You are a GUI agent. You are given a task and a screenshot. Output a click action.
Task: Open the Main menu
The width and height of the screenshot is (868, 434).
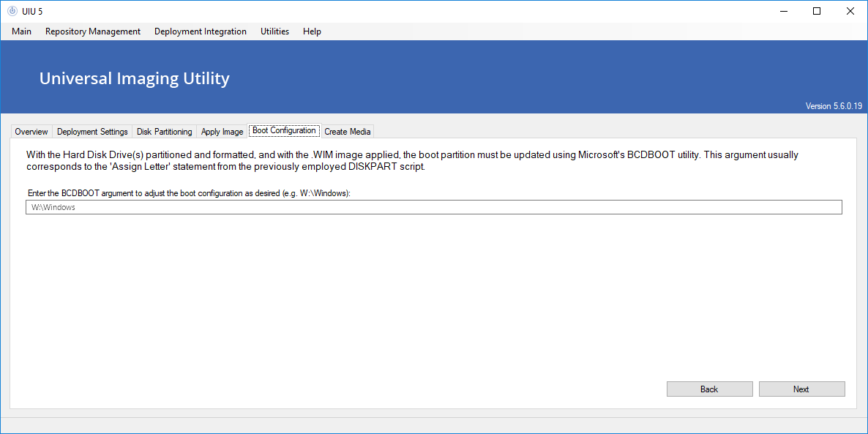point(21,31)
